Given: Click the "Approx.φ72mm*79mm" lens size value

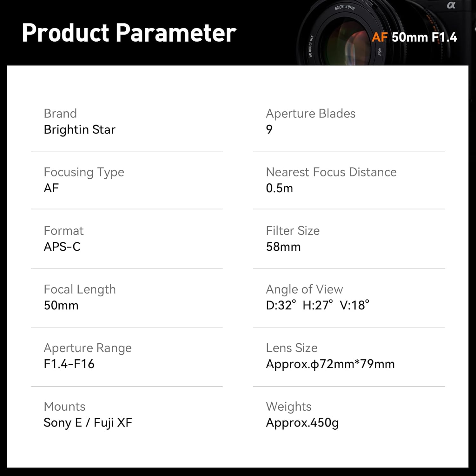Looking at the screenshot, I should tap(330, 364).
